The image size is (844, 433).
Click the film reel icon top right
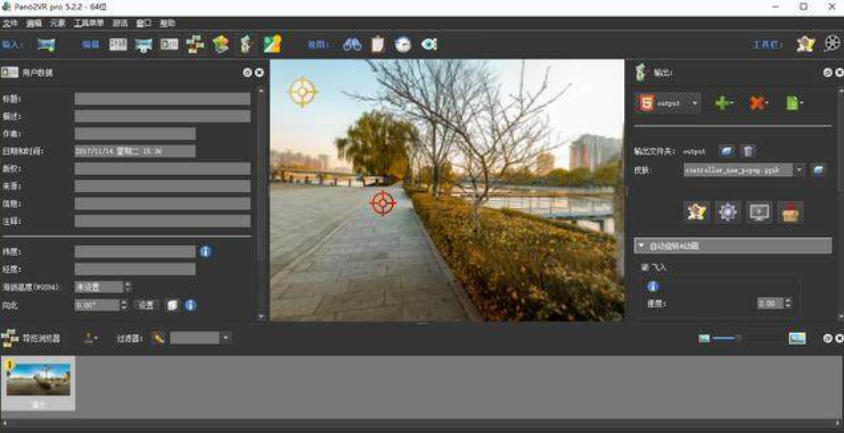click(x=832, y=44)
